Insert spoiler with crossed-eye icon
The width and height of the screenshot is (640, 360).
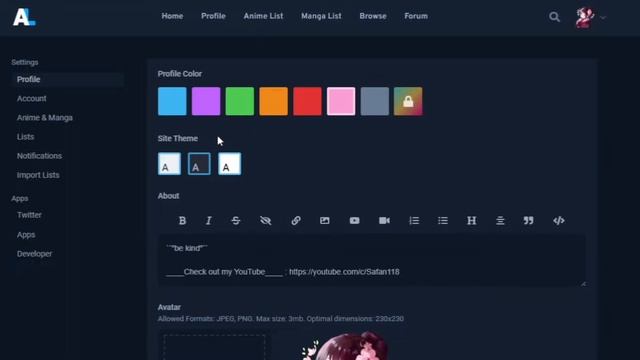coord(266,221)
